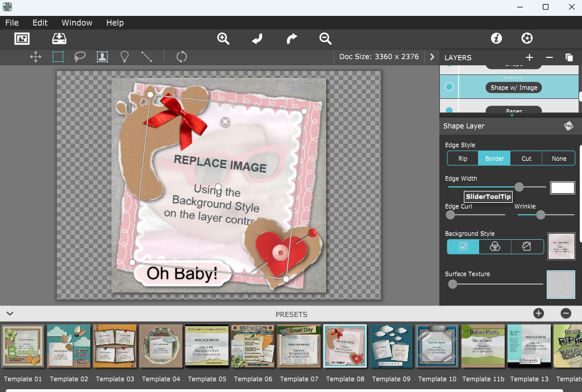Duplicate layer with the copy icon
The height and width of the screenshot is (392, 582).
569,57
